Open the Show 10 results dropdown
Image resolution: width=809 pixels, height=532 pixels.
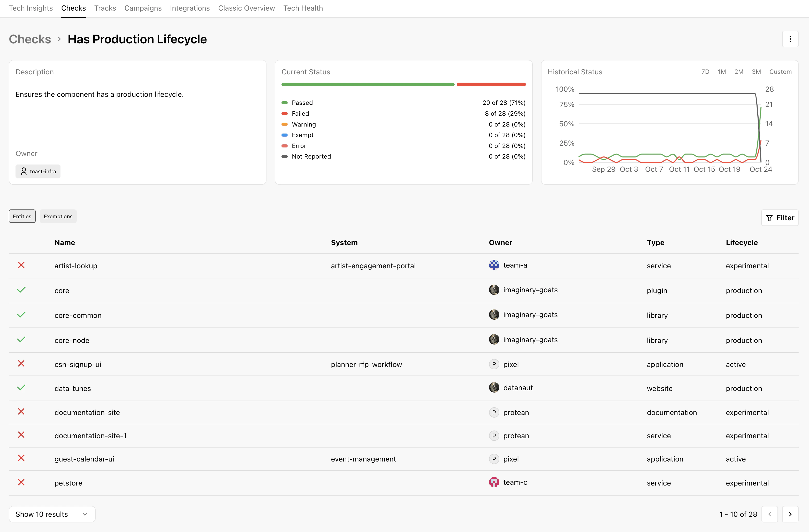(52, 514)
